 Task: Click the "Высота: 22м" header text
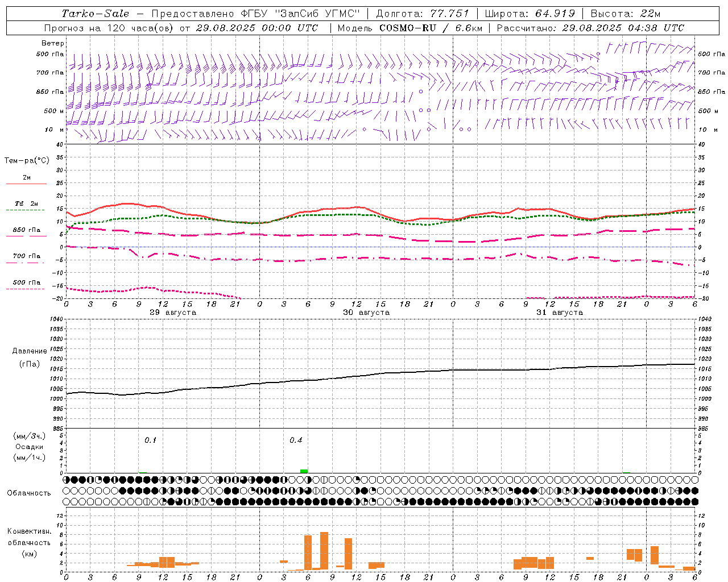point(625,14)
